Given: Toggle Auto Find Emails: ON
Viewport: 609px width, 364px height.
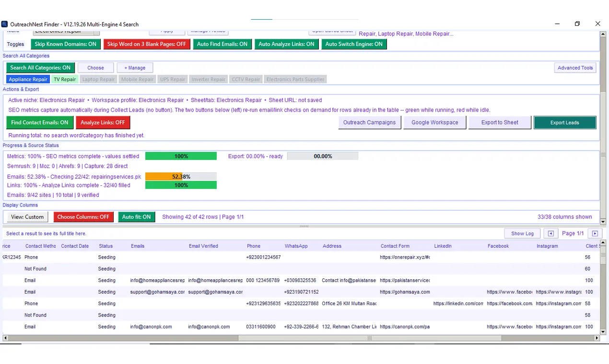Looking at the screenshot, I should coord(222,44).
